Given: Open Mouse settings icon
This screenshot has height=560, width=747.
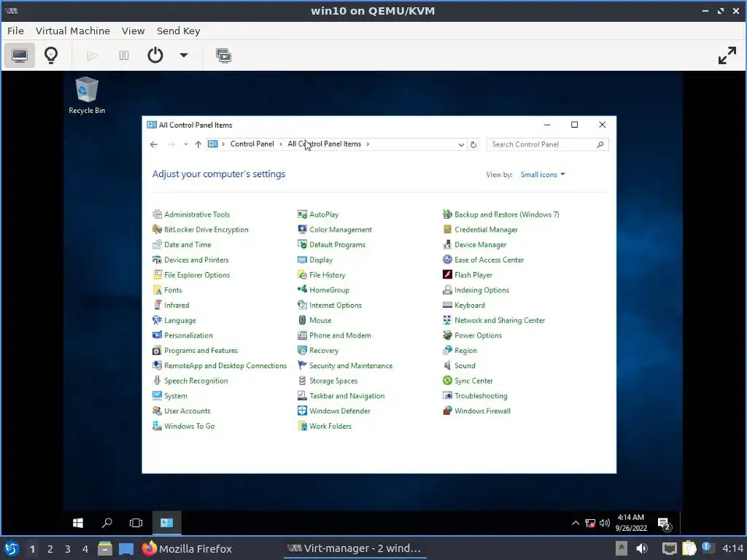Looking at the screenshot, I should point(302,320).
